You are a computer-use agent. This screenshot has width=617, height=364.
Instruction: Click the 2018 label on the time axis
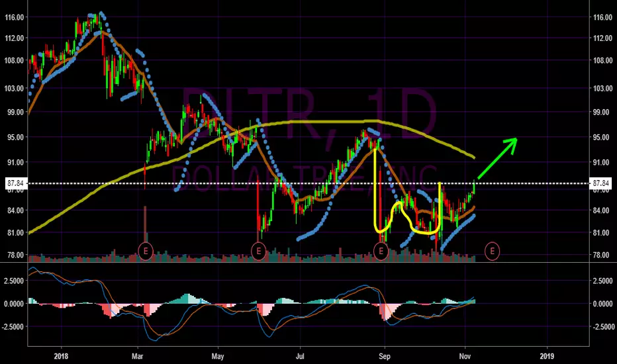pos(61,356)
